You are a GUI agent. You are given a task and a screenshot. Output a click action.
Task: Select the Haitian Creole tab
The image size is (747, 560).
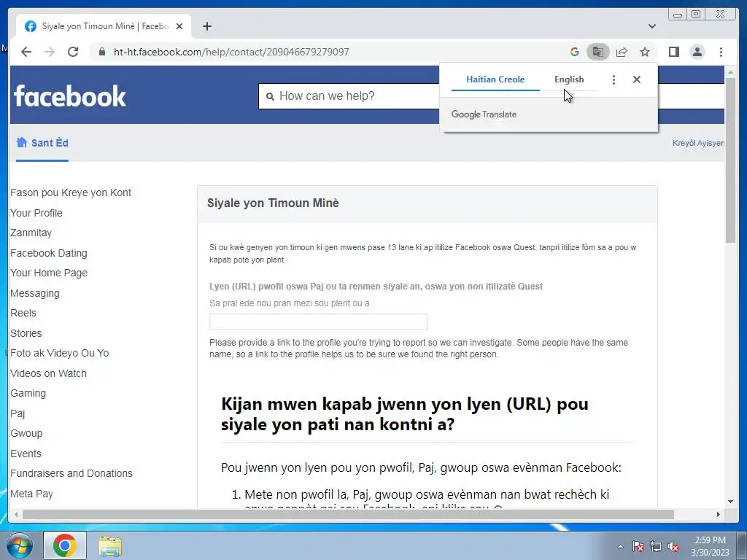pyautogui.click(x=495, y=79)
